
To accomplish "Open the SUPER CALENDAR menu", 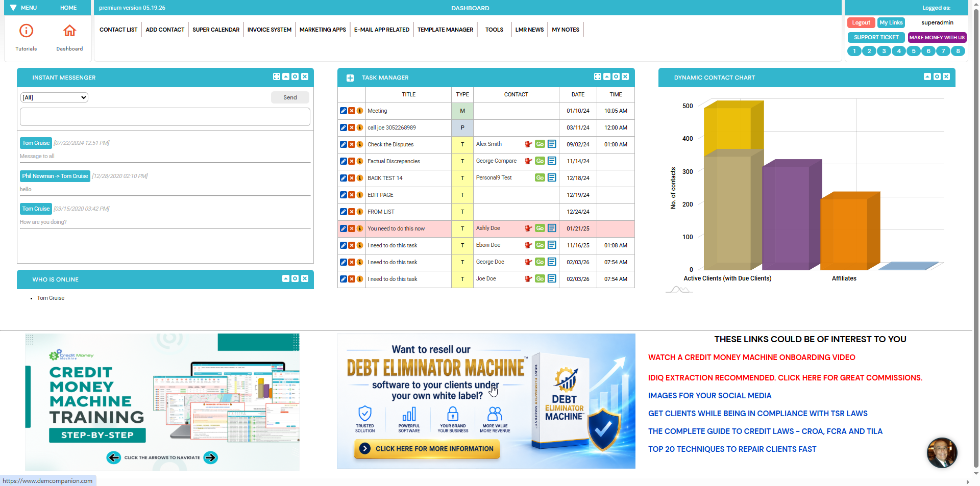I will [216, 30].
